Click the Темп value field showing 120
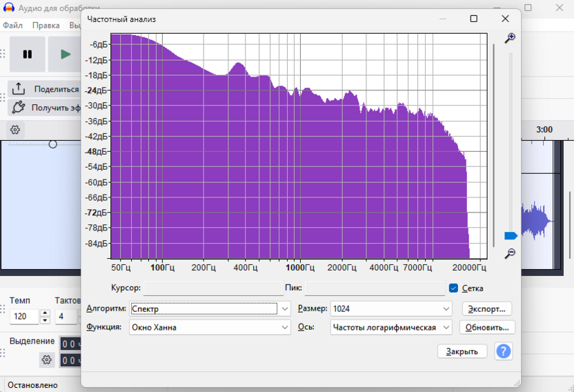 coord(24,317)
